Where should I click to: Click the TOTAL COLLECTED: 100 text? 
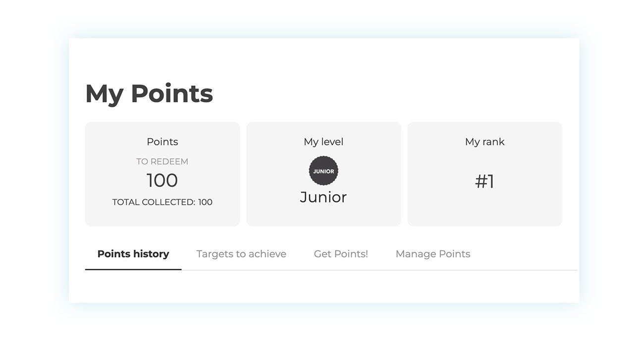pyautogui.click(x=162, y=202)
